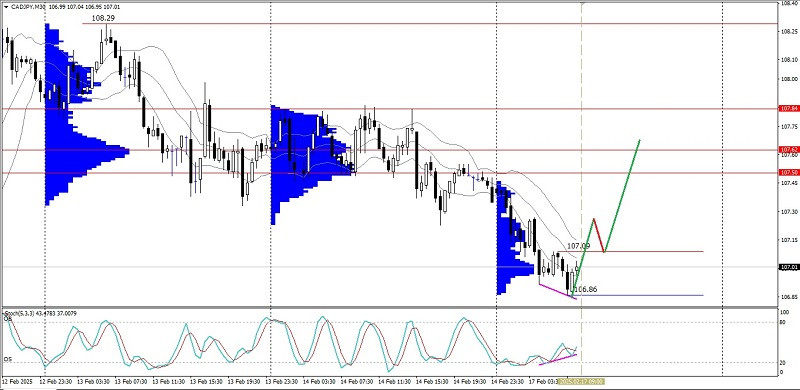
Task: Select the 108.29 text label on chart
Action: [x=103, y=18]
